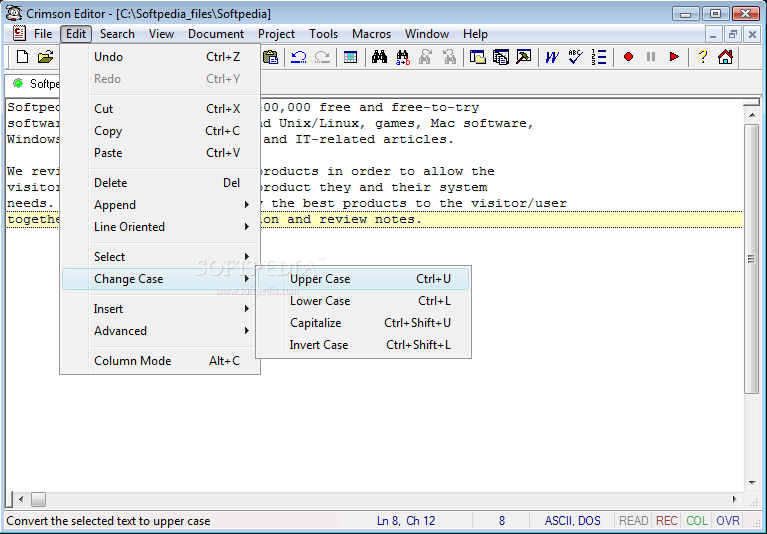Click the OVR indicator in the status bar
Image resolution: width=767 pixels, height=534 pixels.
pos(728,521)
